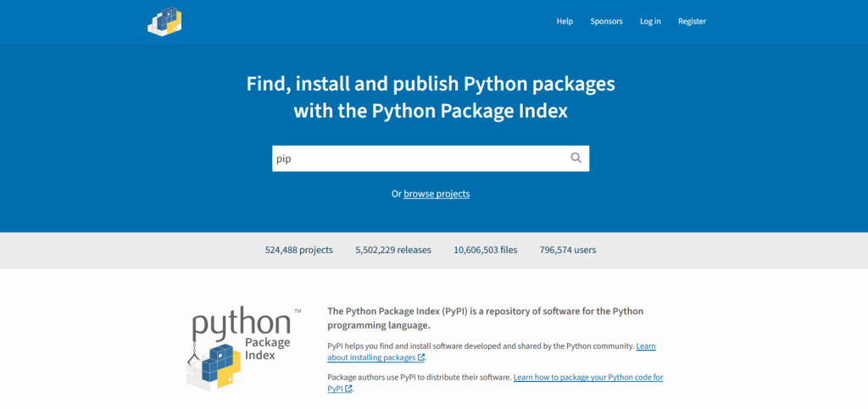Follow the 'browse projects' link

pyautogui.click(x=437, y=194)
